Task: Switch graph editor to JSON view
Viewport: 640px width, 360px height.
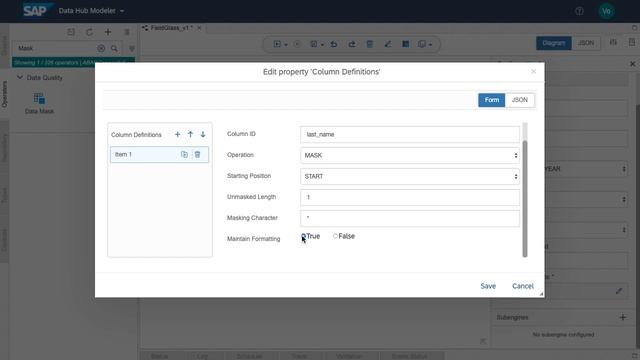Action: click(x=586, y=43)
